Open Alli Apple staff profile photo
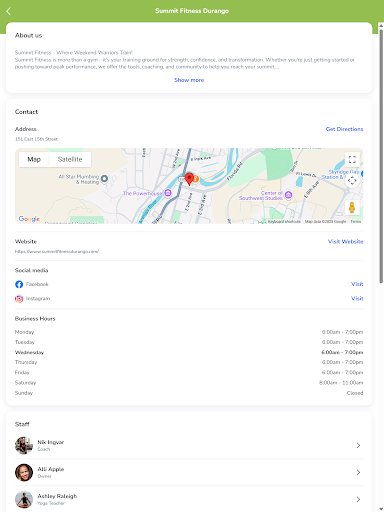 coord(24,473)
